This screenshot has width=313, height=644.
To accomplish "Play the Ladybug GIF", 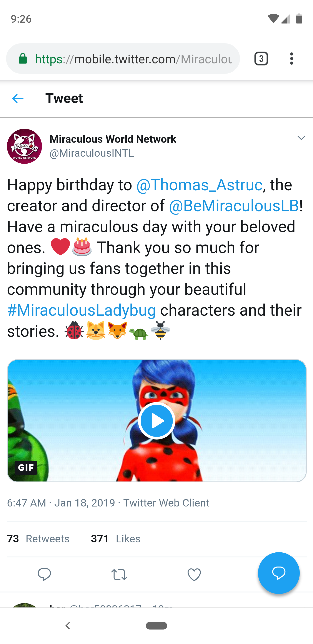I will click(157, 421).
